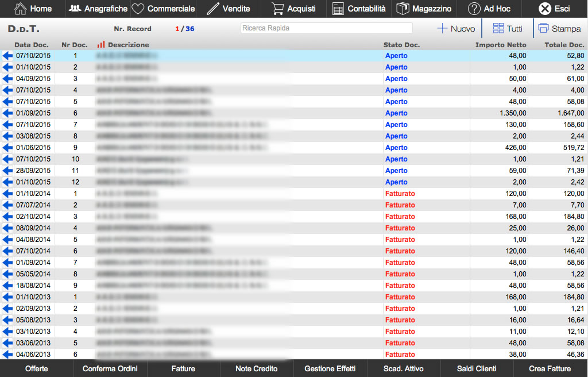
Task: Click the Home house icon
Action: click(x=20, y=9)
